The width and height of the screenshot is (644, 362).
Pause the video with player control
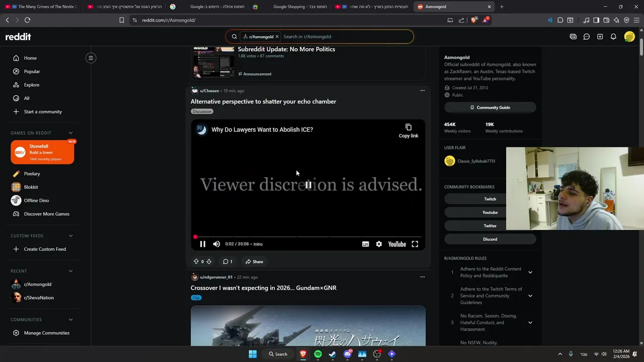click(x=203, y=244)
